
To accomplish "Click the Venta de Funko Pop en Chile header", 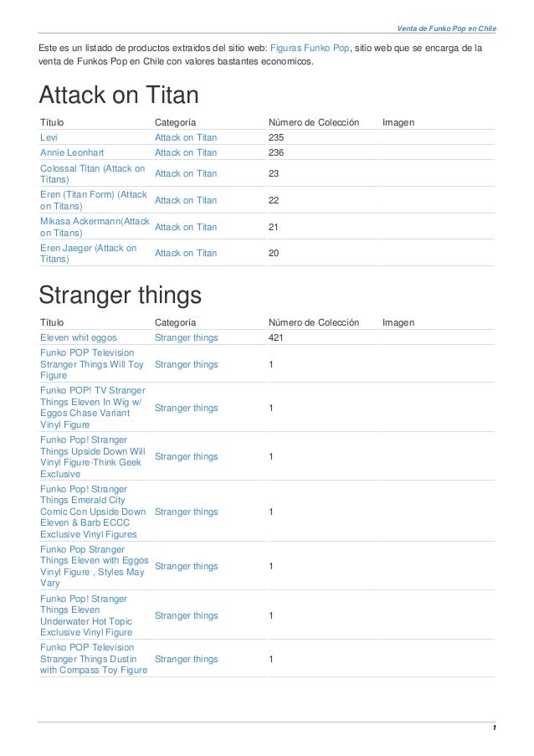I will pyautogui.click(x=446, y=28).
